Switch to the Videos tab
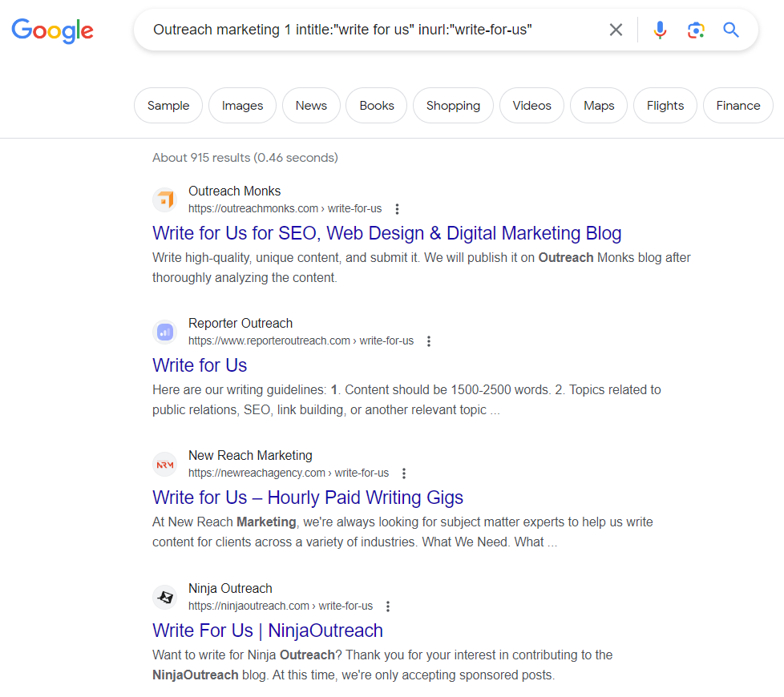 pos(531,105)
